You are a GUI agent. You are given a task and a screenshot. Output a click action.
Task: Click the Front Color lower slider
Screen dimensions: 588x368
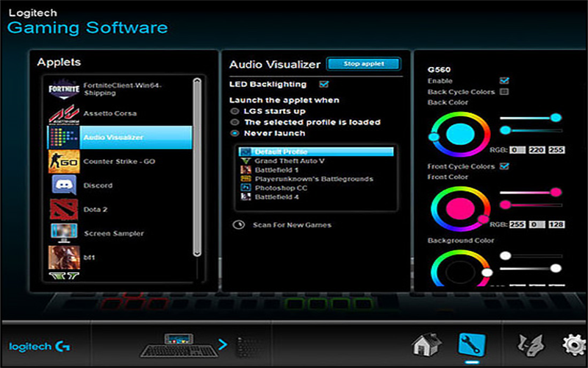pos(531,205)
